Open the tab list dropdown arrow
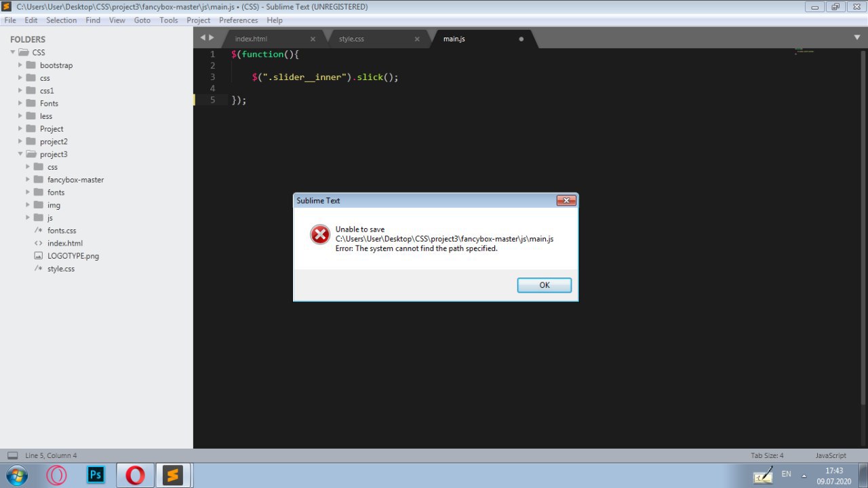868x488 pixels. click(x=857, y=38)
